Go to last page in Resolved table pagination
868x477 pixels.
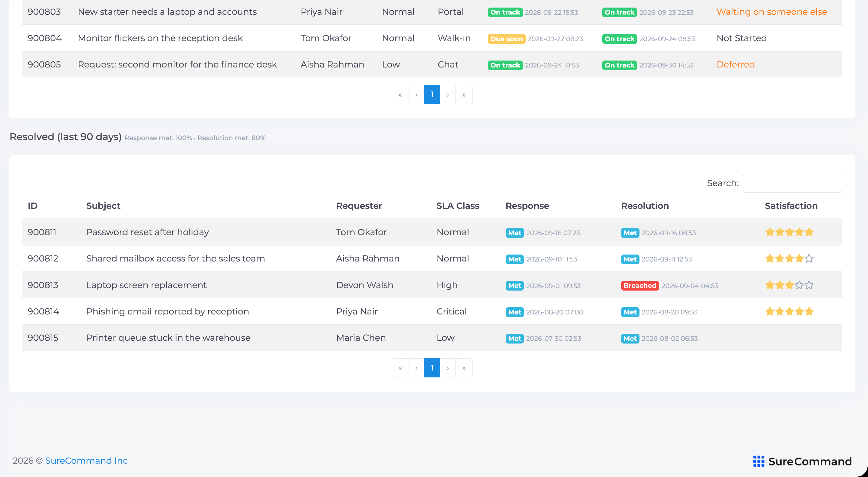(x=464, y=368)
